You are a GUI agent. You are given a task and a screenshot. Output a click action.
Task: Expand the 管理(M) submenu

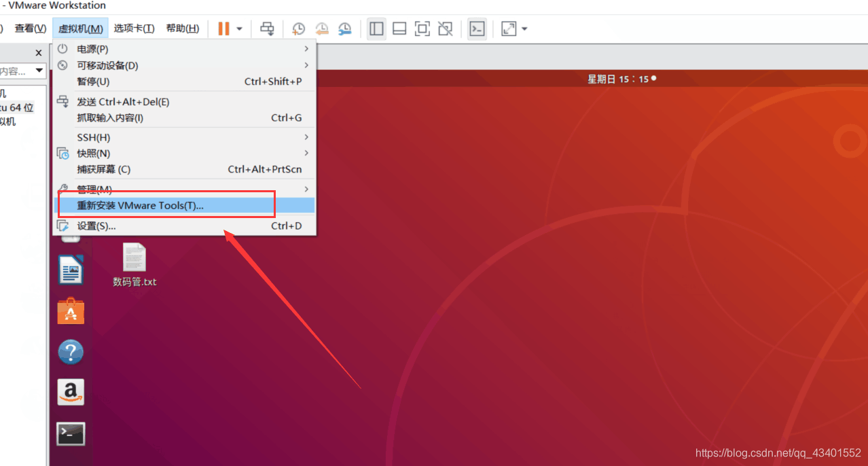tap(184, 189)
